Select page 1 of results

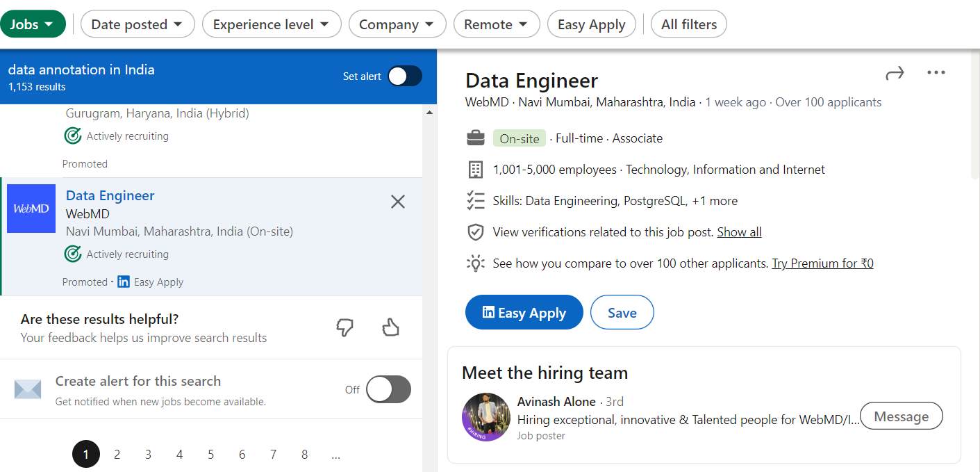point(86,455)
